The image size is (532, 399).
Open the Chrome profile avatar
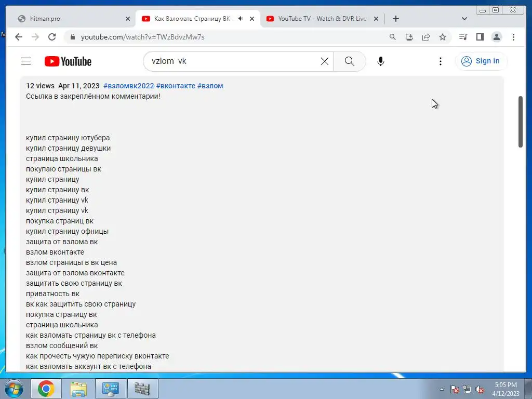tap(497, 37)
